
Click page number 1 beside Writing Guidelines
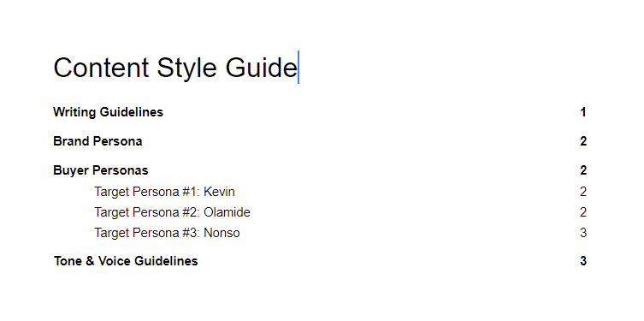pos(583,112)
